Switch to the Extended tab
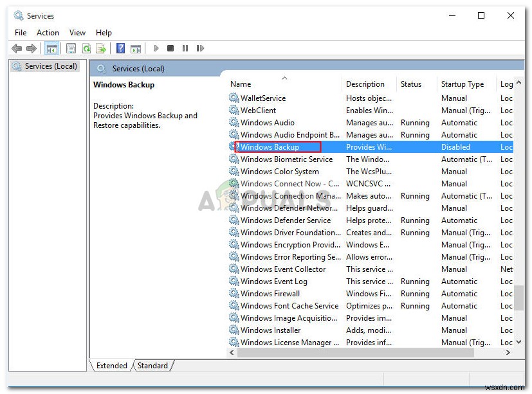The image size is (532, 394). pyautogui.click(x=112, y=366)
